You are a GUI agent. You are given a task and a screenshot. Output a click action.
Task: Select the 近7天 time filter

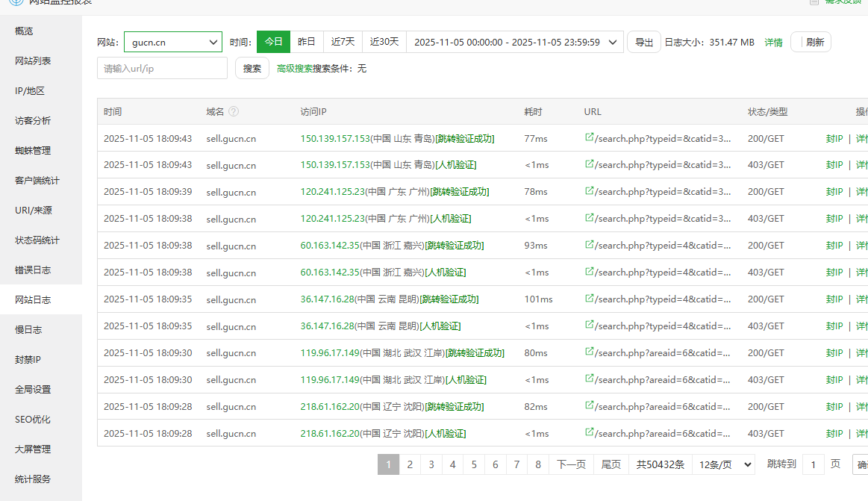[x=343, y=43]
